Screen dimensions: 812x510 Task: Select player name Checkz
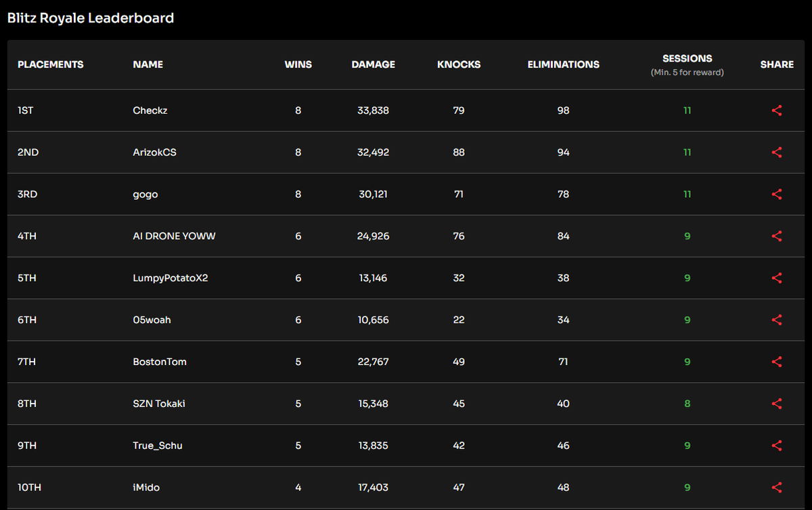tap(150, 110)
